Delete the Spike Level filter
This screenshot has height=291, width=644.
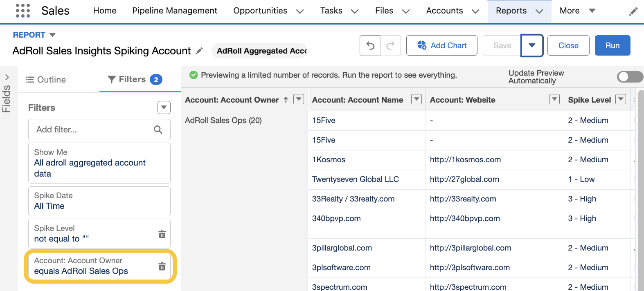click(x=162, y=234)
